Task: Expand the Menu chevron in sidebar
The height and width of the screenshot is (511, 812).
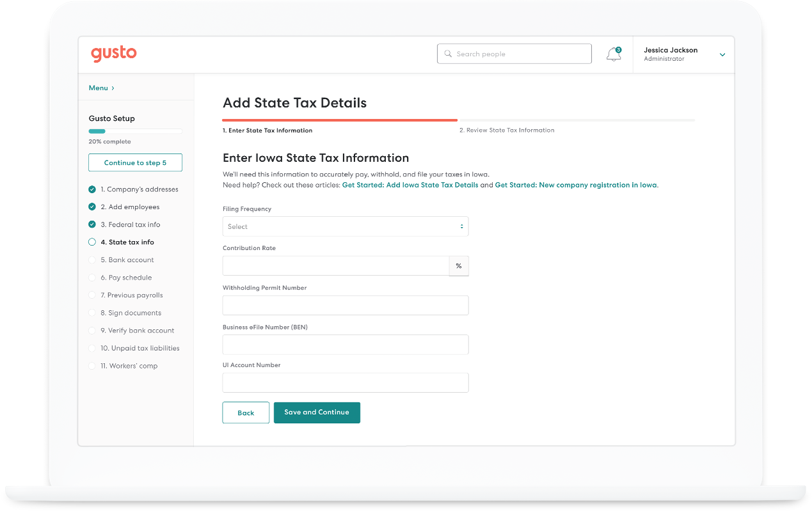Action: point(113,88)
